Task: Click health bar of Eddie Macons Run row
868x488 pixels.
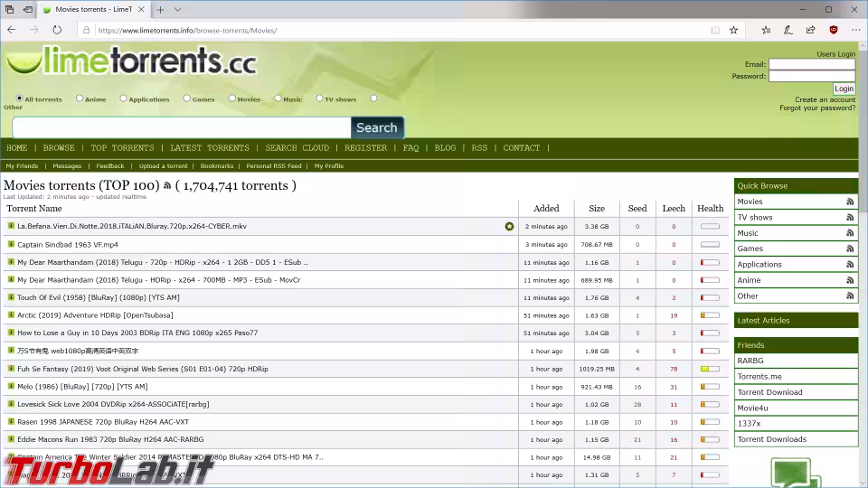Action: (710, 439)
